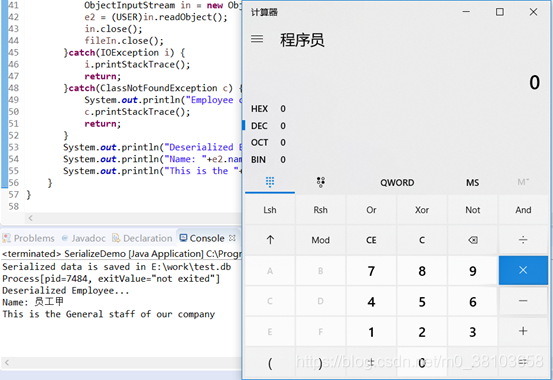Click console line starting 'Process[pid=7484'

click(111, 279)
